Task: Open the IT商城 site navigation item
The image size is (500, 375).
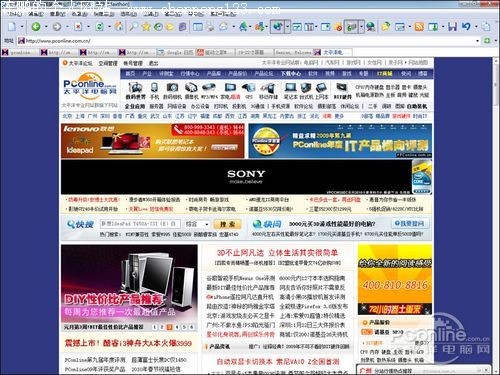Action: point(384,74)
